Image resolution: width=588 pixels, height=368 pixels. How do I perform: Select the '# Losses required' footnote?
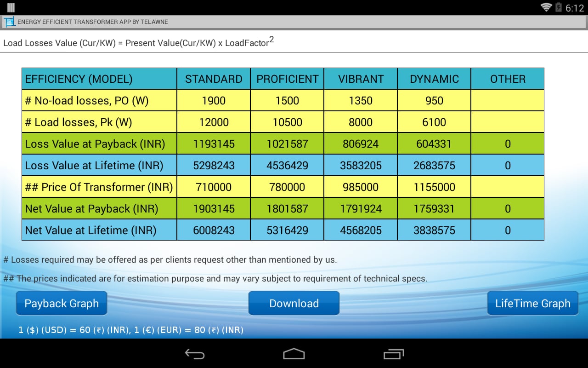point(170,259)
